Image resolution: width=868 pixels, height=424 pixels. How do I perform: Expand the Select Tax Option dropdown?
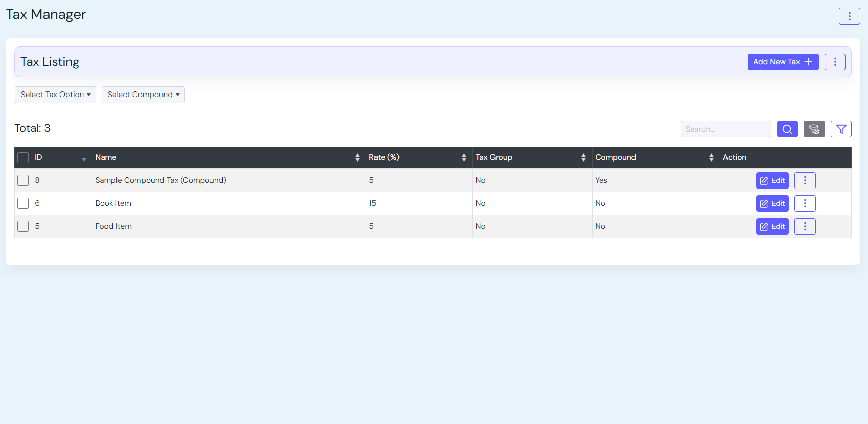tap(55, 95)
